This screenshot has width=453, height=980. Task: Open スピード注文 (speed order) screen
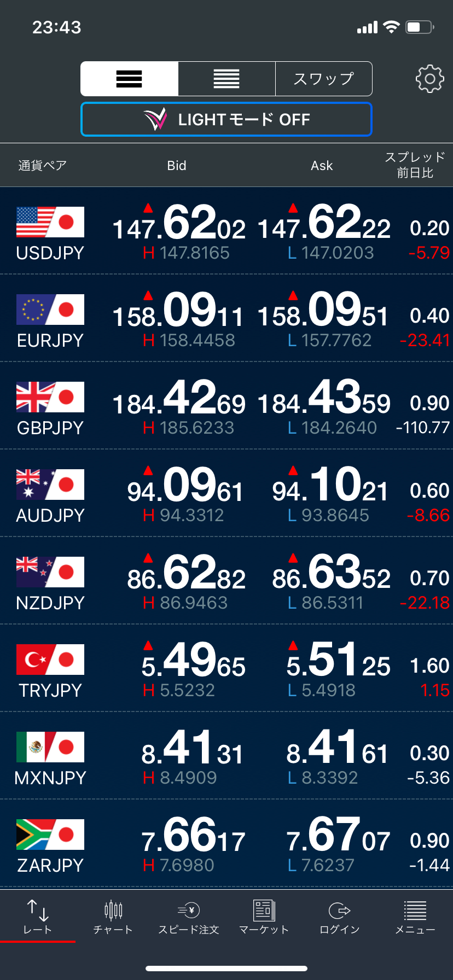coord(188,917)
